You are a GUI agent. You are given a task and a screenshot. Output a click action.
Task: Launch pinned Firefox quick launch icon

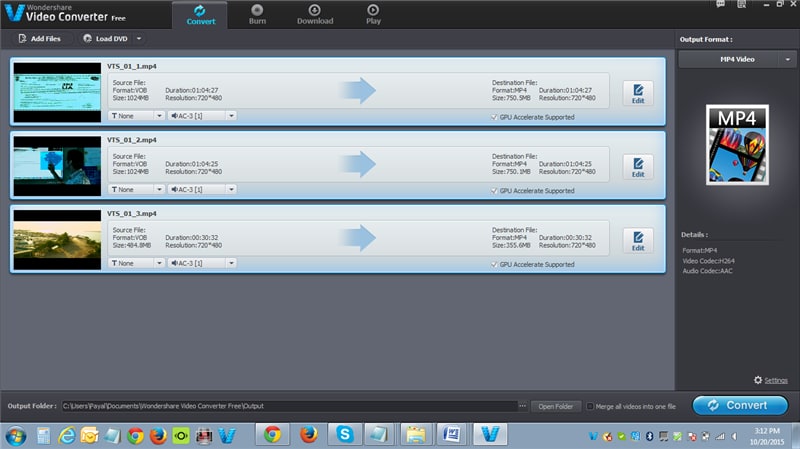point(158,436)
